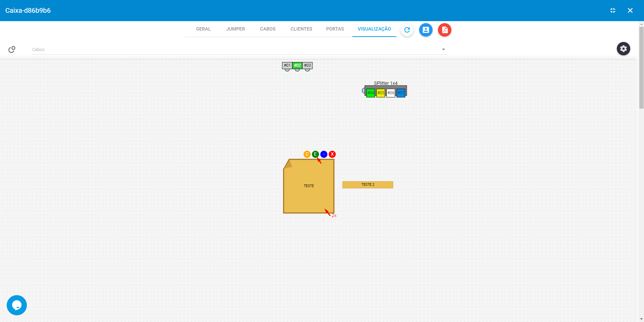Click green splitter output #04
644x322 pixels.
pos(370,93)
